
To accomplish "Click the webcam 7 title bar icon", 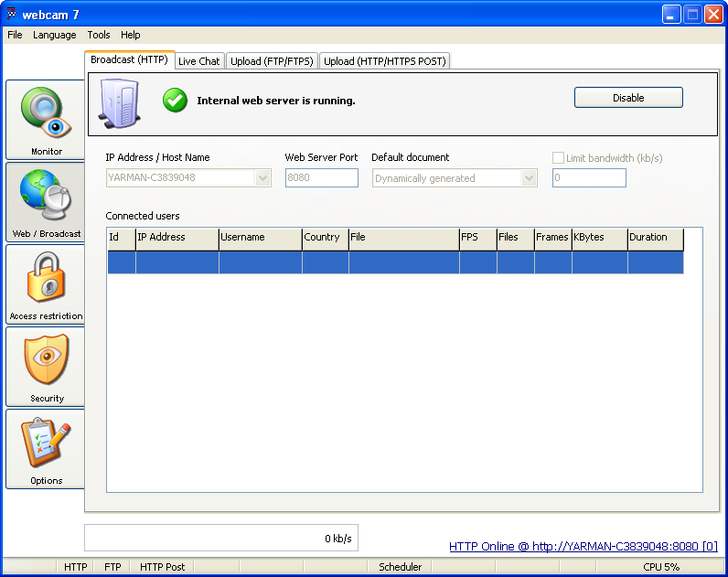I will tap(11, 15).
